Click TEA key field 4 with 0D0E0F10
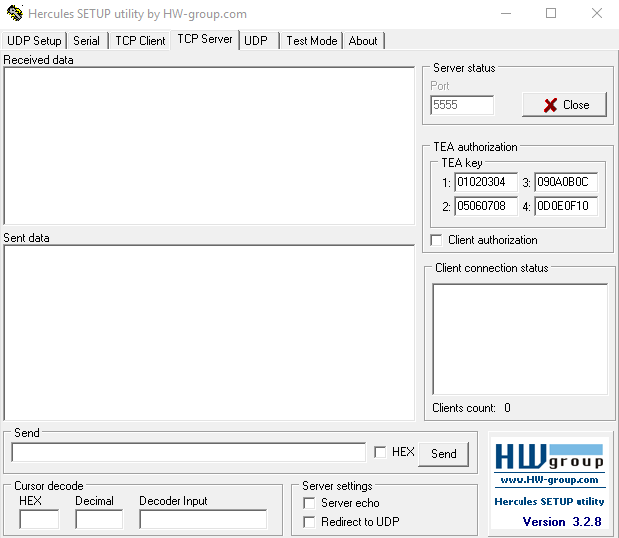 566,206
